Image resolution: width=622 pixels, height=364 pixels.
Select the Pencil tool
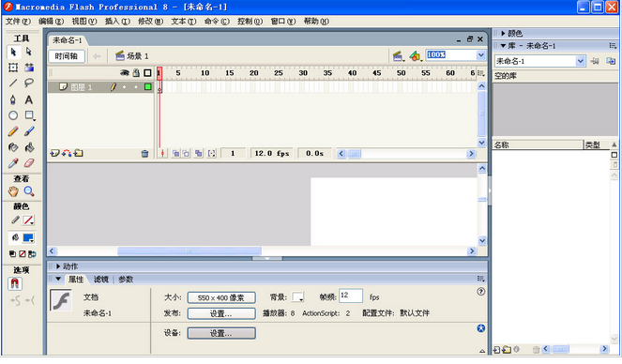(13, 131)
